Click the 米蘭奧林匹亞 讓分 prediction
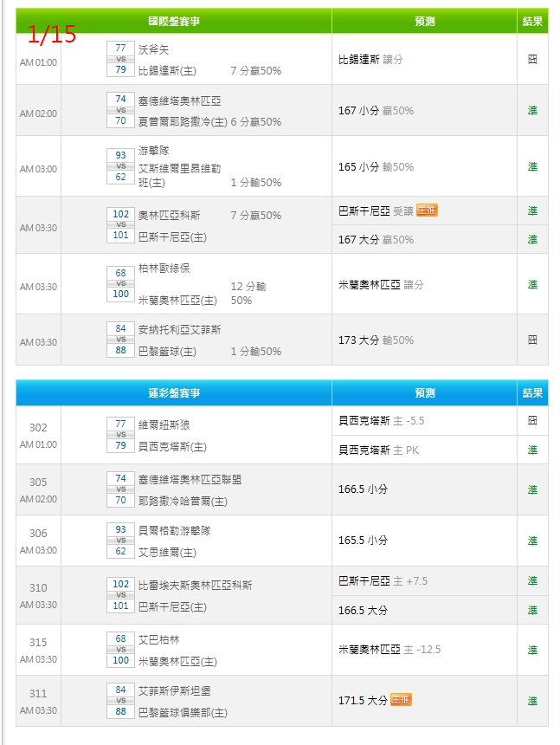The width and height of the screenshot is (560, 745). coord(381,285)
